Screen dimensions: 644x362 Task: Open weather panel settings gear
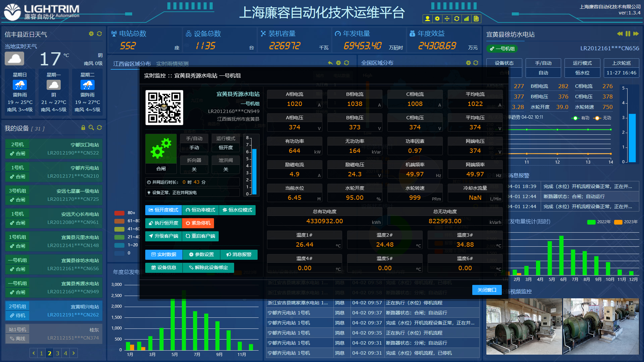91,34
